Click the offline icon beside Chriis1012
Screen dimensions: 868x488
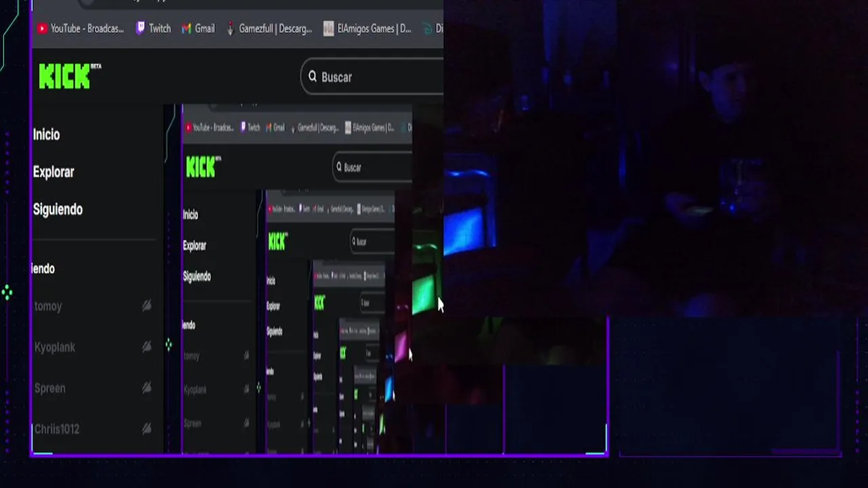(146, 429)
